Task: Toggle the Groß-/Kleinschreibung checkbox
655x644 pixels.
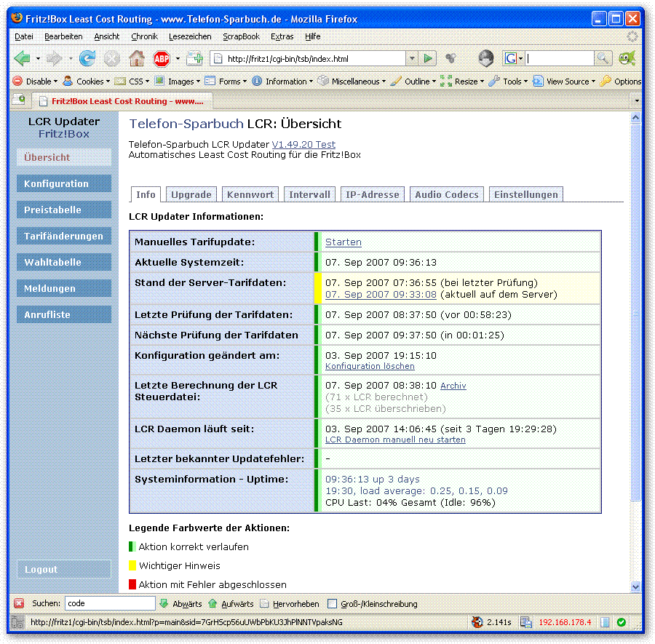Action: tap(332, 603)
